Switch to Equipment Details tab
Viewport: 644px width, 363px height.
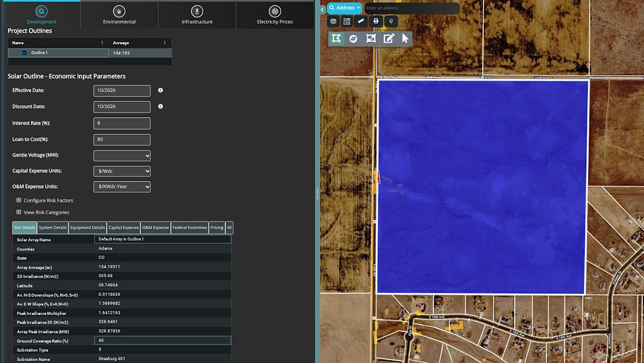(x=87, y=228)
